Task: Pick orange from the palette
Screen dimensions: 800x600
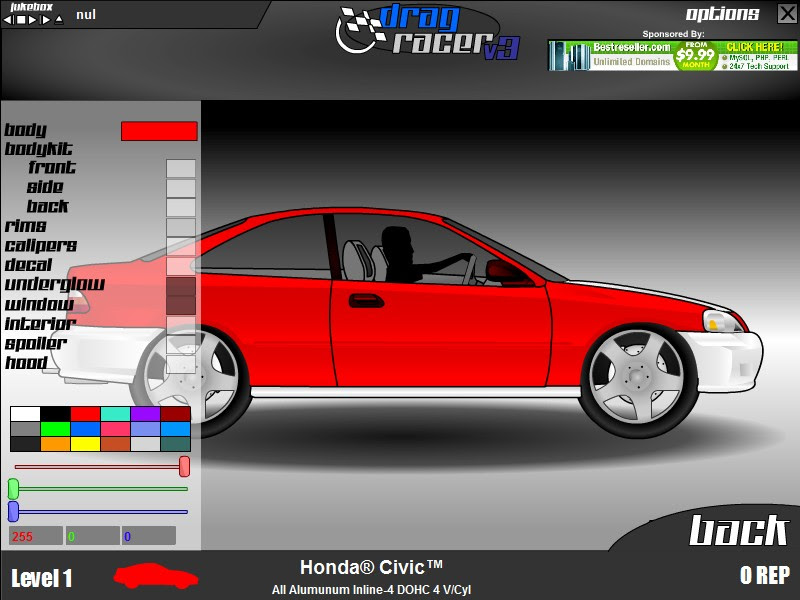Action: (55, 444)
